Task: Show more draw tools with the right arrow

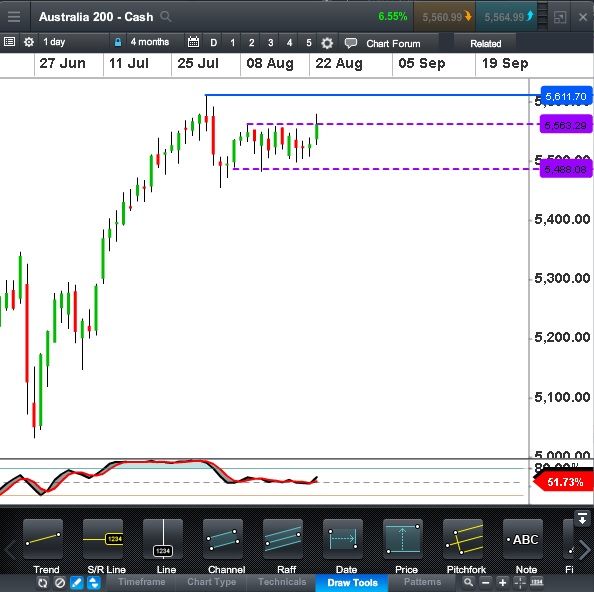Action: click(585, 549)
